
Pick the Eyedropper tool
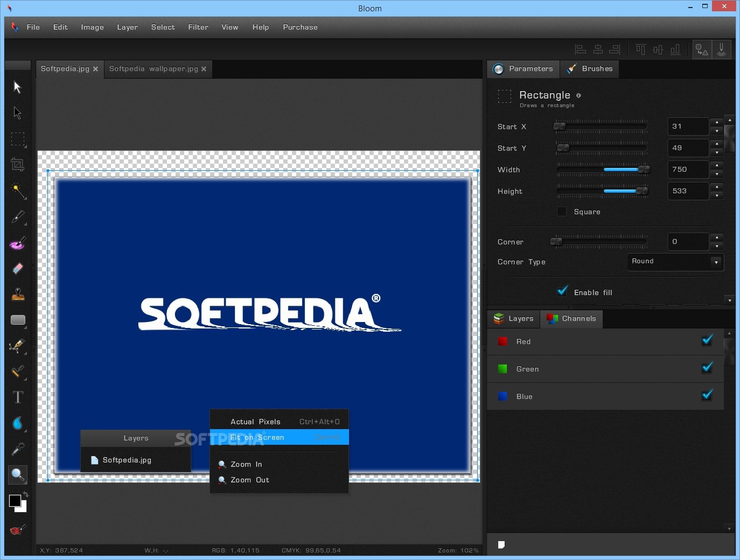tap(18, 449)
